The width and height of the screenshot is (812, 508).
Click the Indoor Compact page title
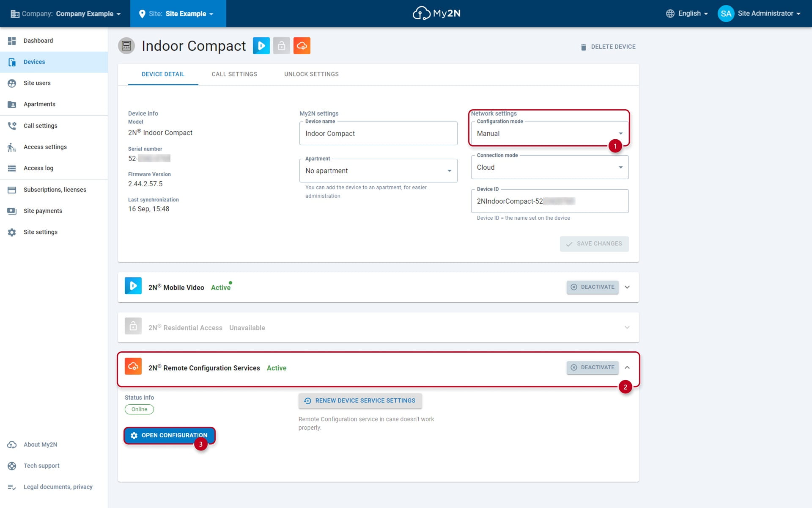click(x=194, y=46)
